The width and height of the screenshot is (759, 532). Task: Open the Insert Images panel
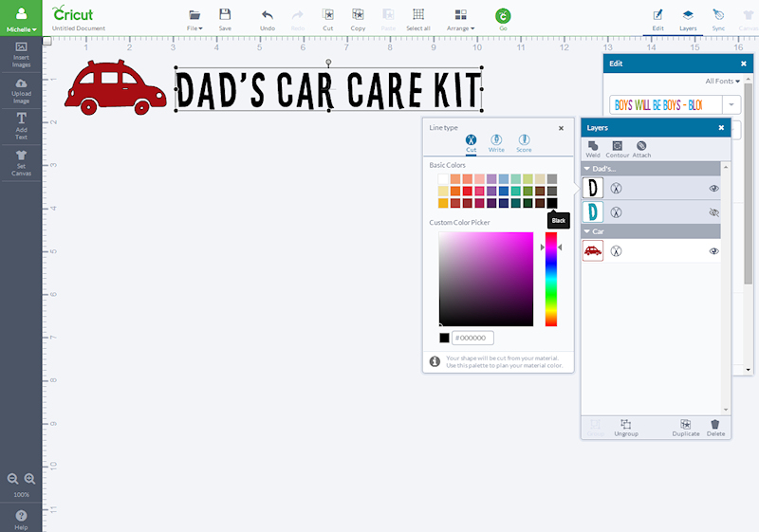click(x=21, y=55)
